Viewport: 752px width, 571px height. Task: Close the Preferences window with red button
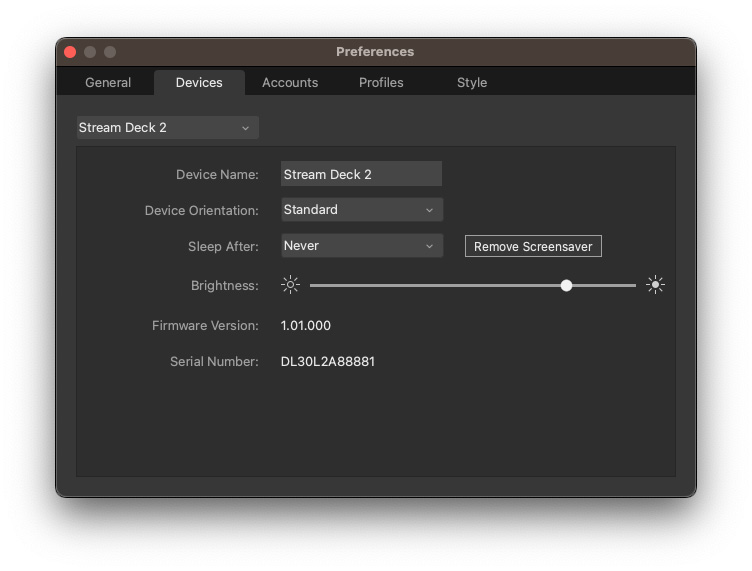70,52
